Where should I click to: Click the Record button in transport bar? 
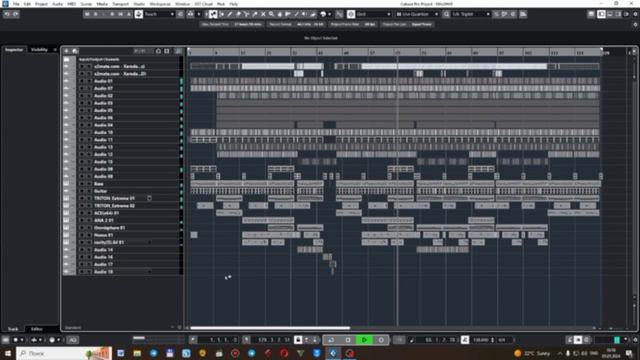[x=381, y=340]
